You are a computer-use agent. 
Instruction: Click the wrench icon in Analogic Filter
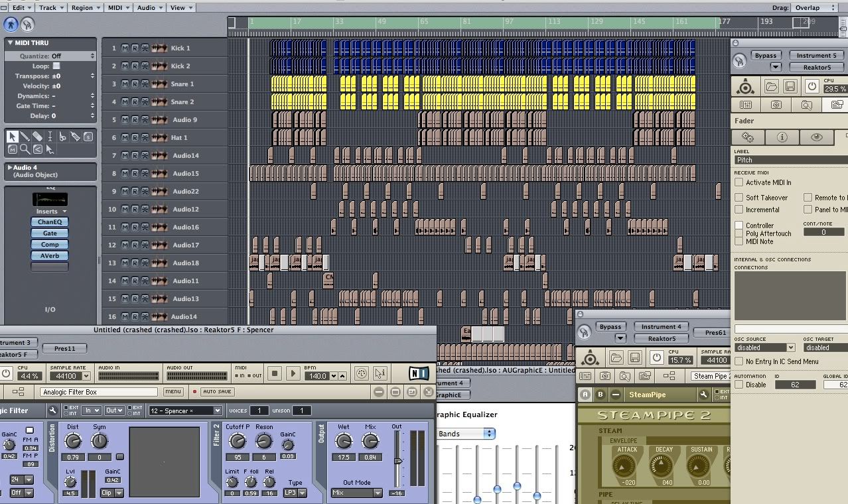coord(53,410)
